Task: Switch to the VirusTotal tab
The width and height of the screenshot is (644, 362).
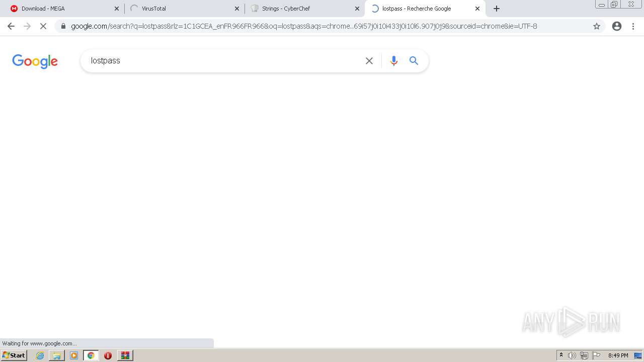Action: coord(184,9)
